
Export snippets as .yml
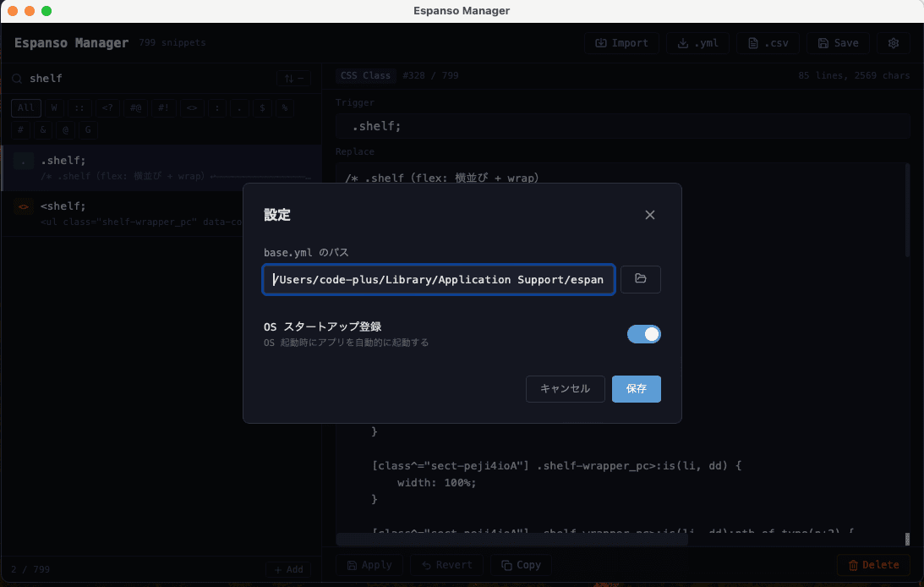pos(697,43)
